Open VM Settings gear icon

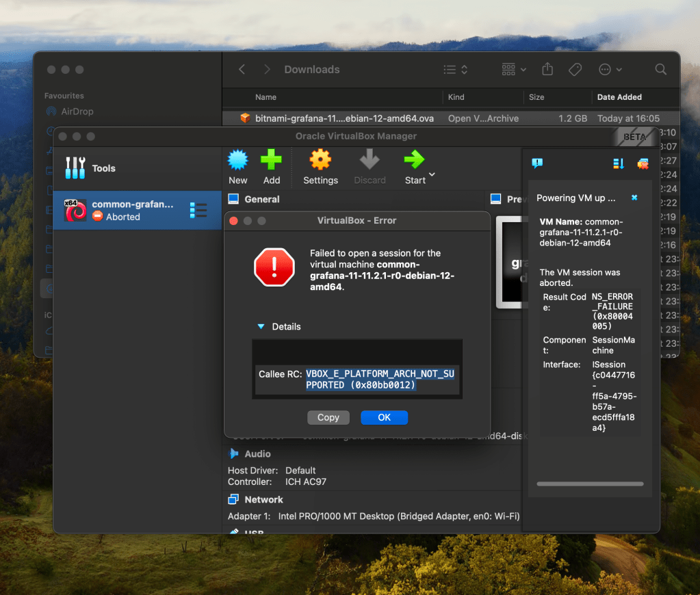(320, 160)
